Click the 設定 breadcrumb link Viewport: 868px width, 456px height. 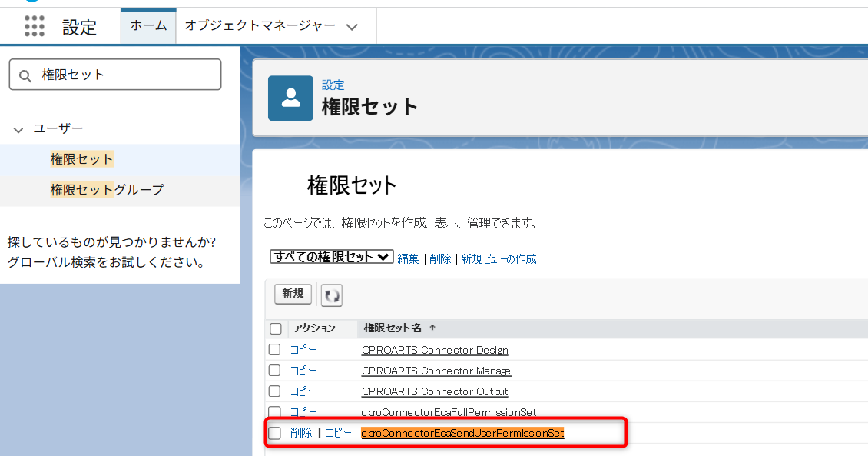333,85
